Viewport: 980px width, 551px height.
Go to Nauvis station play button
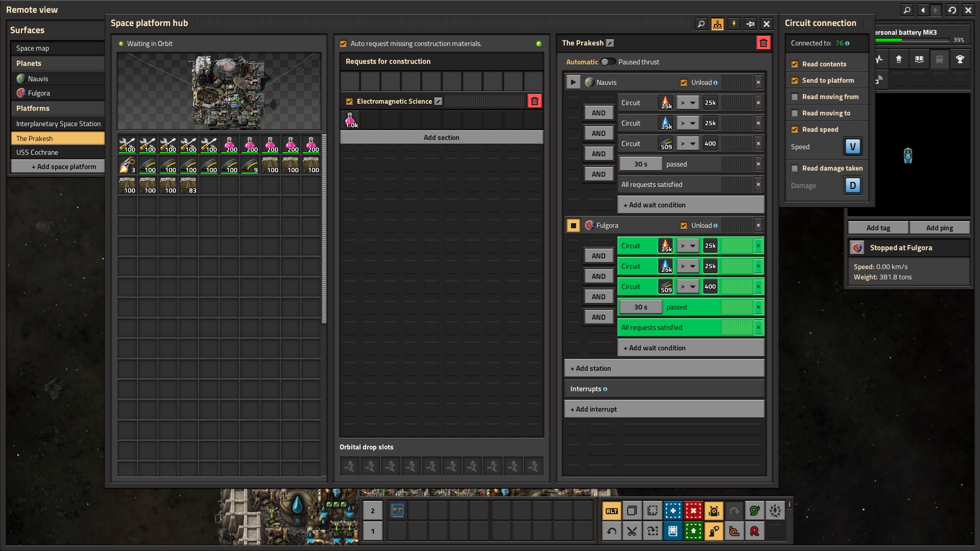tap(573, 82)
